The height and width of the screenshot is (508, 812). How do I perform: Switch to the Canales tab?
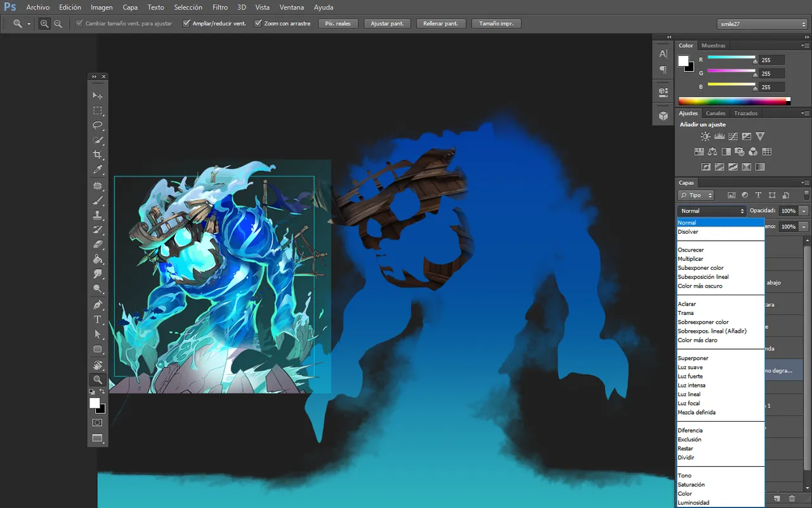[x=716, y=114]
